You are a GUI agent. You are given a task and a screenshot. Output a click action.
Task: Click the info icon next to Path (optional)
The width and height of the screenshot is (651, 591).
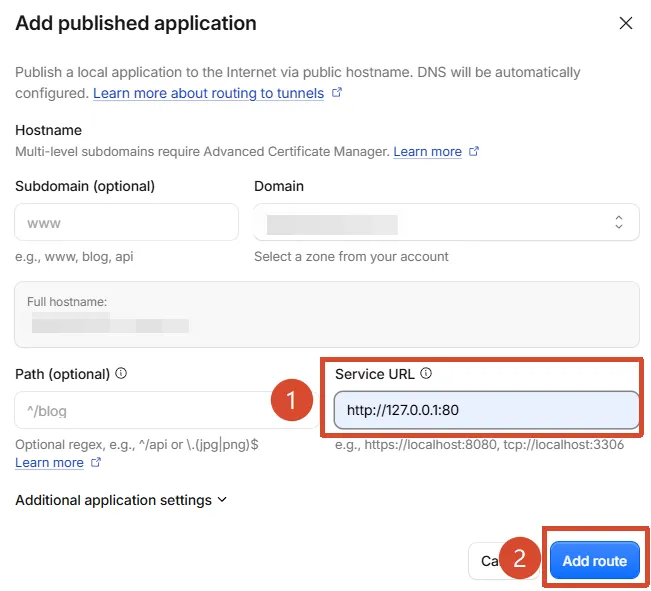121,373
